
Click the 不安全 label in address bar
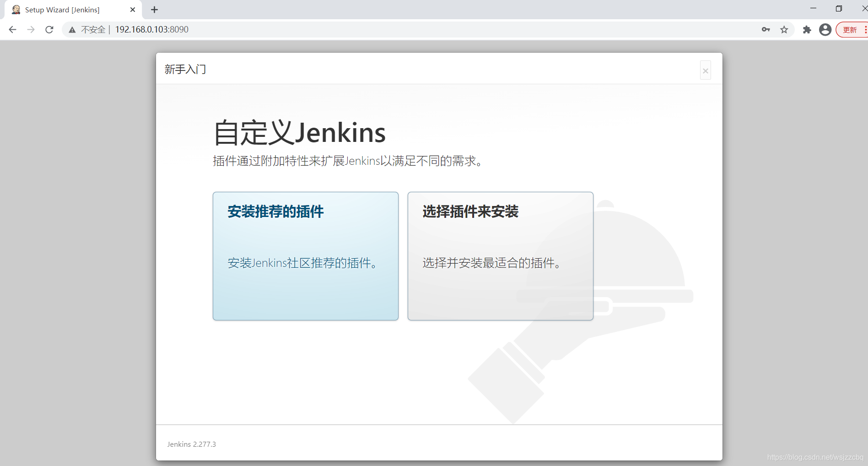(x=93, y=30)
